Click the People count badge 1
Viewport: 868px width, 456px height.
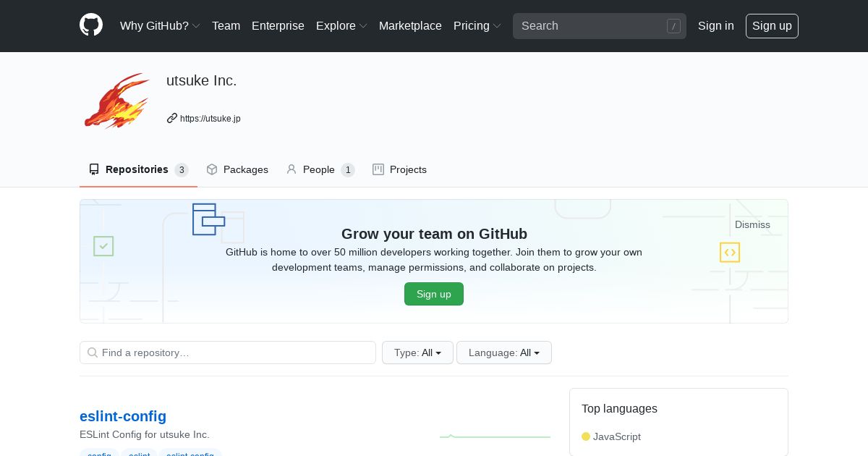coord(348,170)
